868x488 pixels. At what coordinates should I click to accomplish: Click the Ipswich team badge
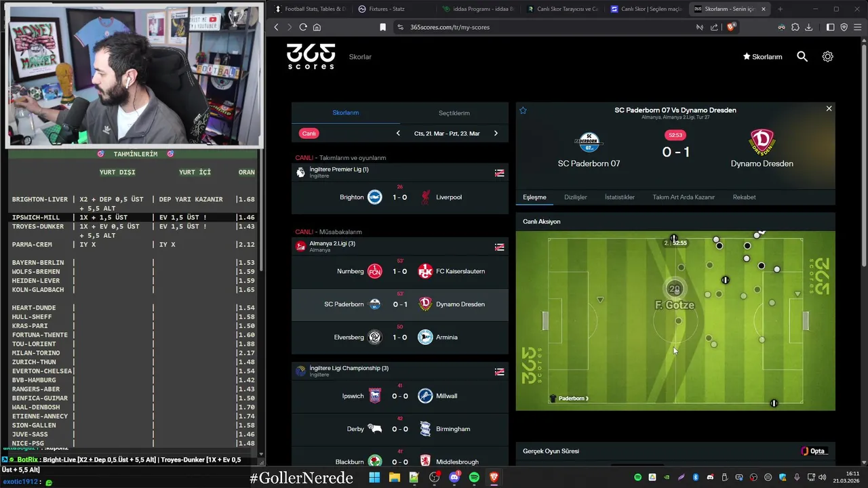[x=375, y=396]
